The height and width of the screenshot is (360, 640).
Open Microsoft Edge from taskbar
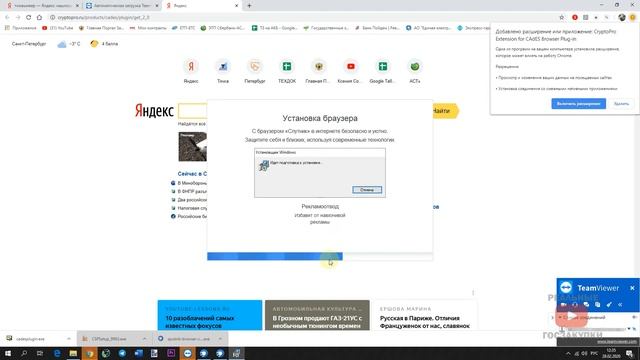click(57, 353)
